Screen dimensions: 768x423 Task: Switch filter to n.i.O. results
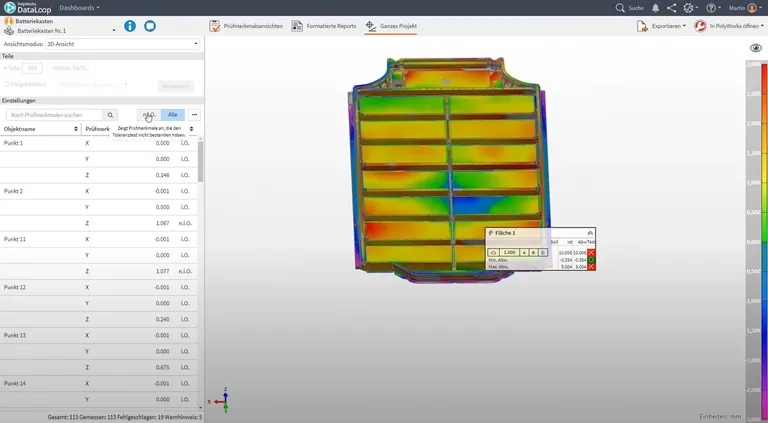[x=149, y=115]
